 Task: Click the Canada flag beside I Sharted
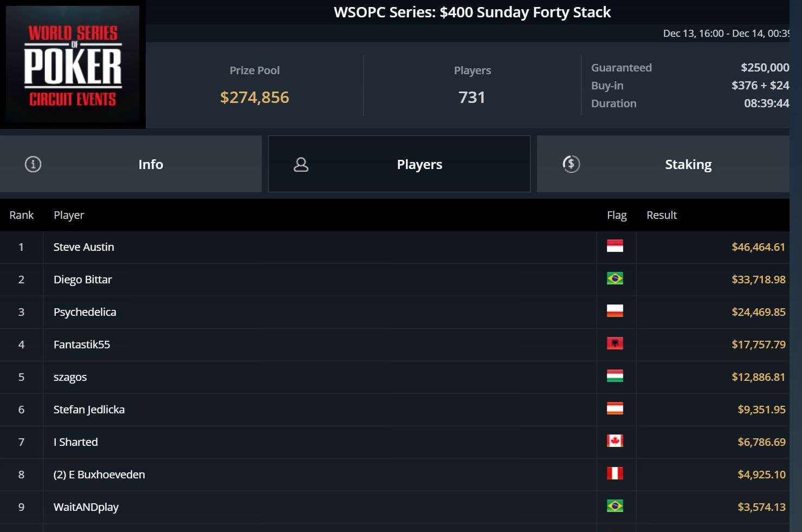(x=615, y=442)
